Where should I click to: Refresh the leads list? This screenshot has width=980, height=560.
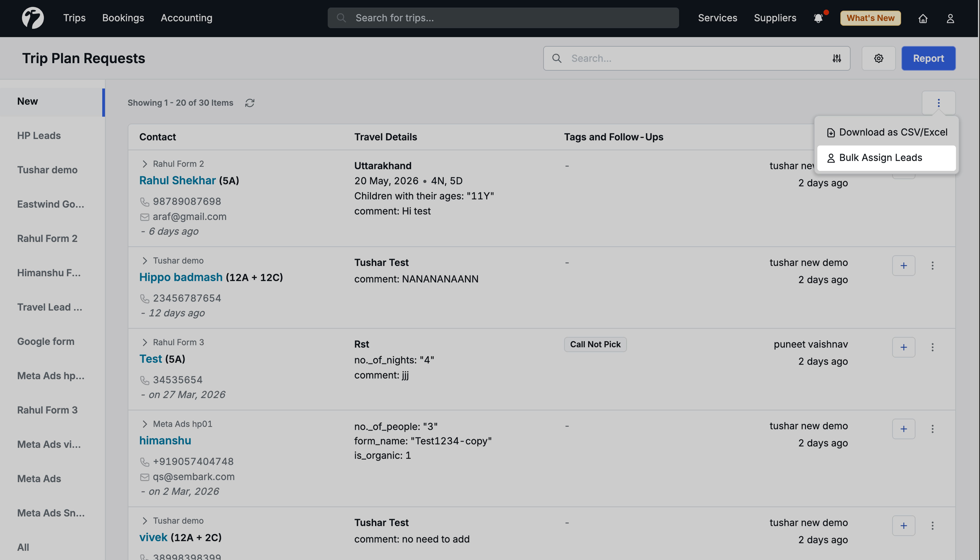click(250, 103)
